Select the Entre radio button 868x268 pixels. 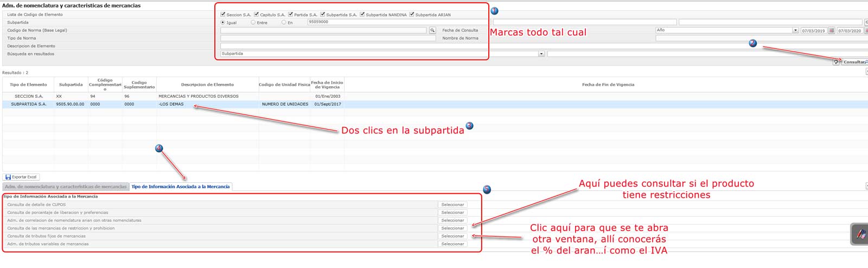tap(253, 22)
